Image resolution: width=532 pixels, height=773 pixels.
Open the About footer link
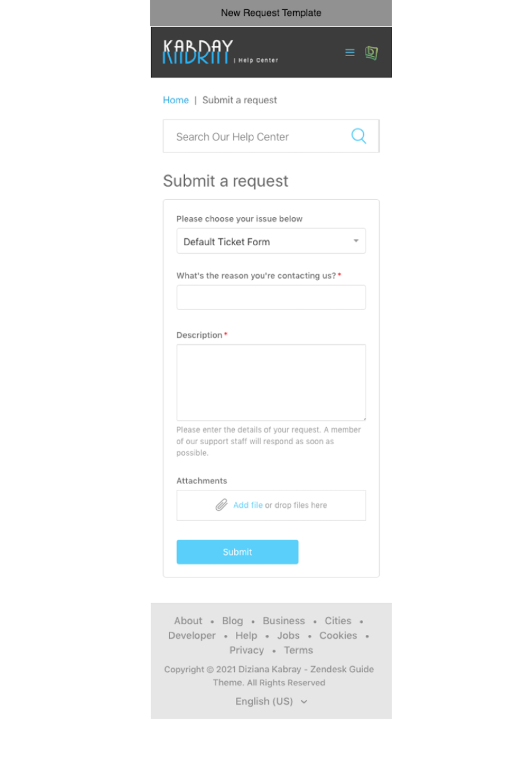[x=188, y=621]
